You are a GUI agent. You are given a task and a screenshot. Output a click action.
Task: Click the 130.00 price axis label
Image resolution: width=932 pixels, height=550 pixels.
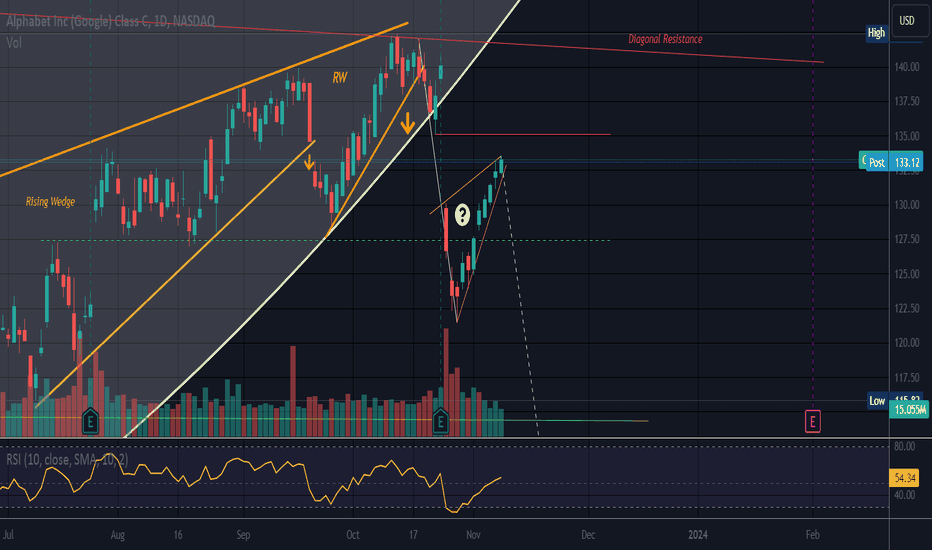click(x=907, y=205)
